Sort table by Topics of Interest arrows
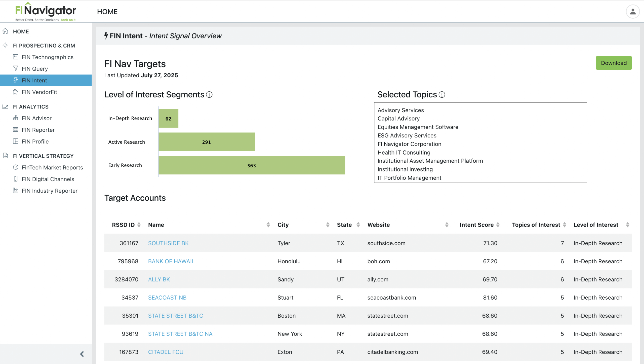This screenshot has height=364, width=644. [x=565, y=225]
